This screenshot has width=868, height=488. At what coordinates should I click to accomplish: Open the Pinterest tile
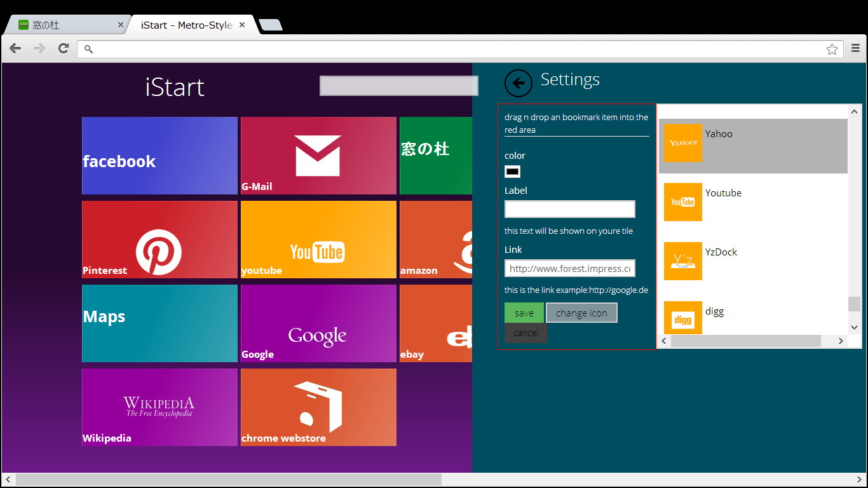pyautogui.click(x=159, y=240)
